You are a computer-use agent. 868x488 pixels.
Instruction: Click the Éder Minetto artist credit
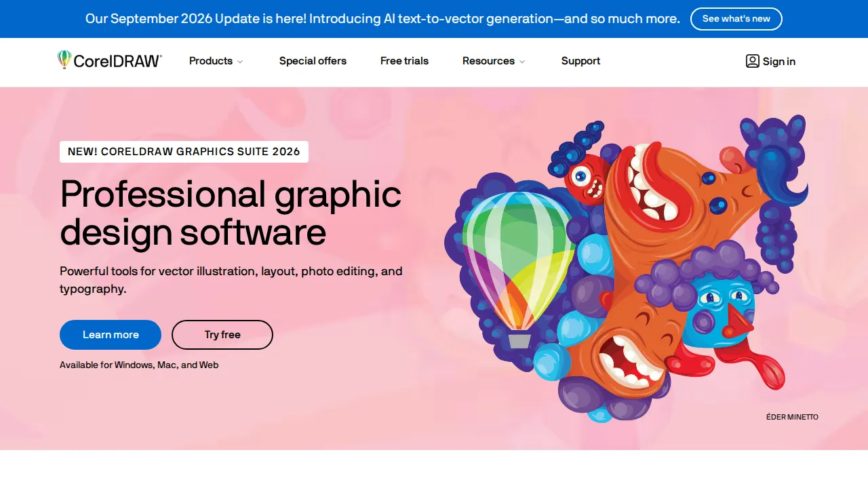pos(792,417)
